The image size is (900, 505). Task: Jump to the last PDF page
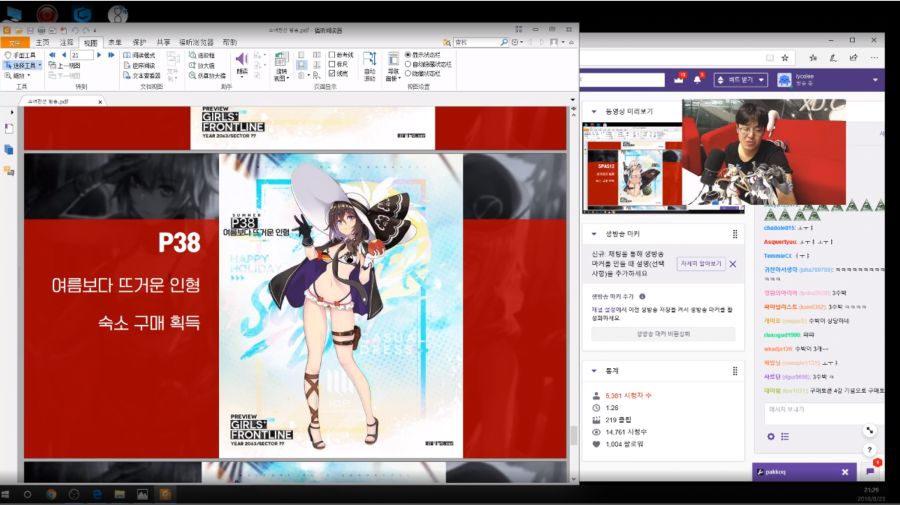click(111, 55)
